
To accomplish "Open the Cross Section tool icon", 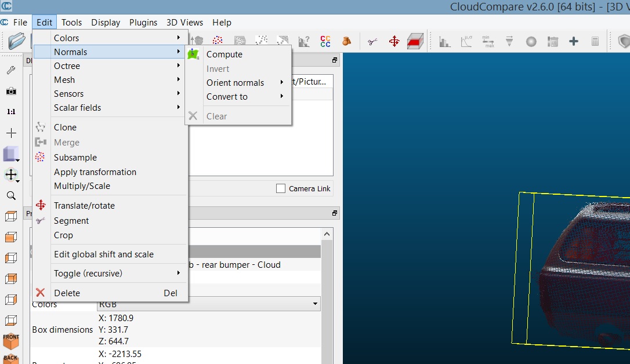I will click(414, 41).
